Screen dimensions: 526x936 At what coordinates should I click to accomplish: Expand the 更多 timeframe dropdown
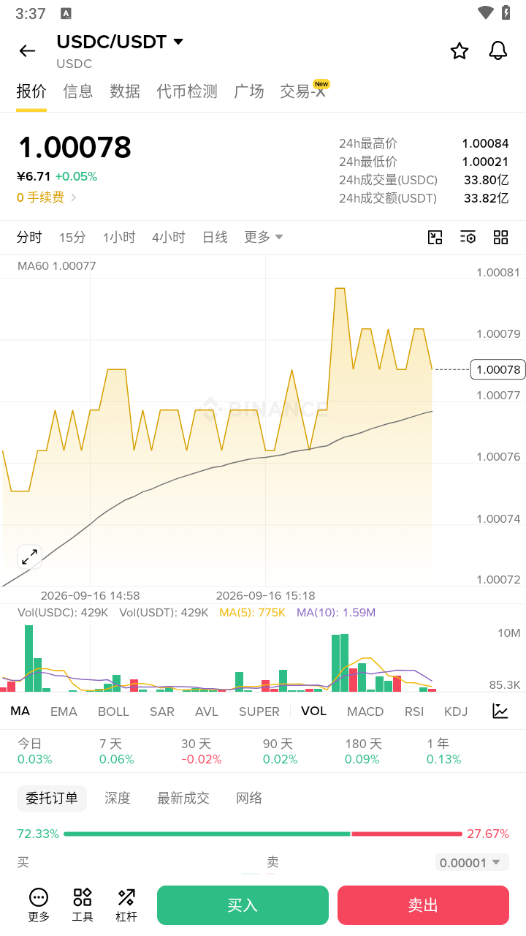click(x=263, y=238)
